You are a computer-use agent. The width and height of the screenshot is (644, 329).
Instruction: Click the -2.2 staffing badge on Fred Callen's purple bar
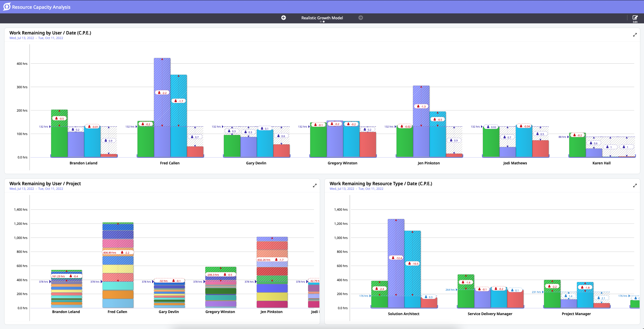tap(162, 93)
